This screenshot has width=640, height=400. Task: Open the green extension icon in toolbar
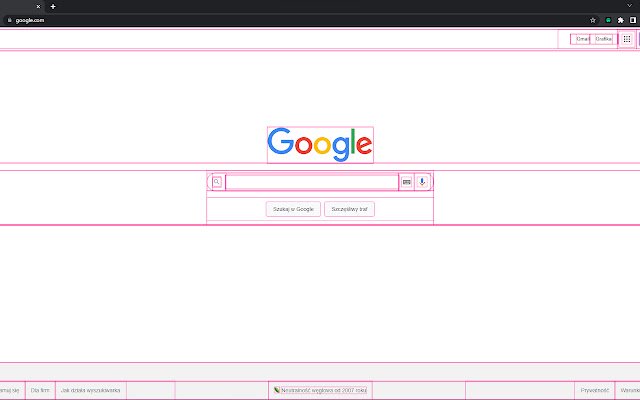point(608,20)
